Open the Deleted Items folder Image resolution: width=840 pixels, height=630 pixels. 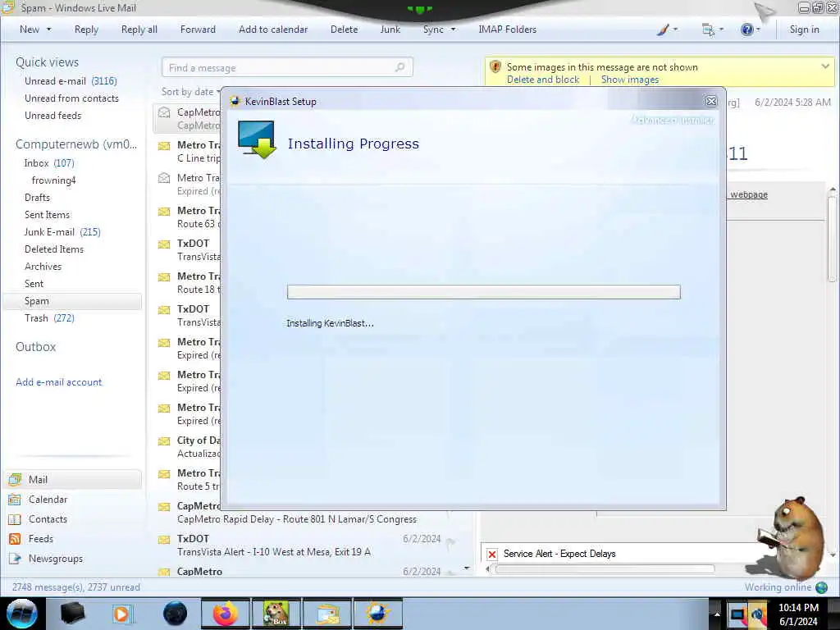(x=54, y=249)
